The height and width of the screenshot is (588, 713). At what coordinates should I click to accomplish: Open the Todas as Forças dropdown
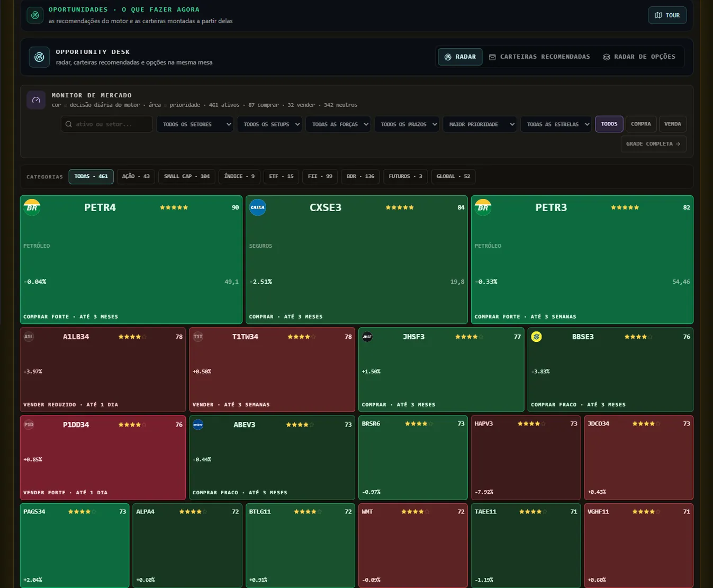(x=338, y=124)
